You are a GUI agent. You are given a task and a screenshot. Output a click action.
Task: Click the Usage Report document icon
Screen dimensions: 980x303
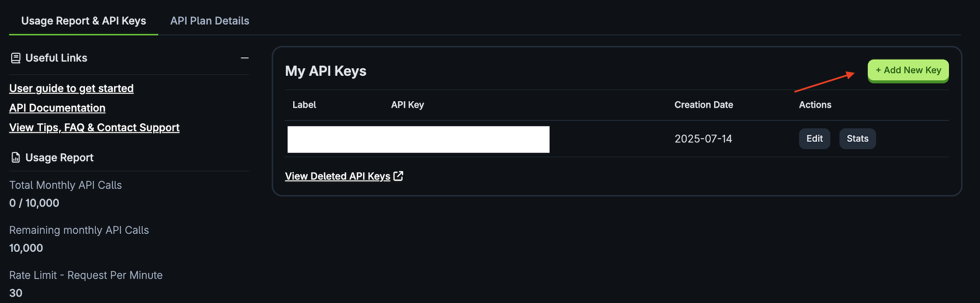[x=16, y=158]
